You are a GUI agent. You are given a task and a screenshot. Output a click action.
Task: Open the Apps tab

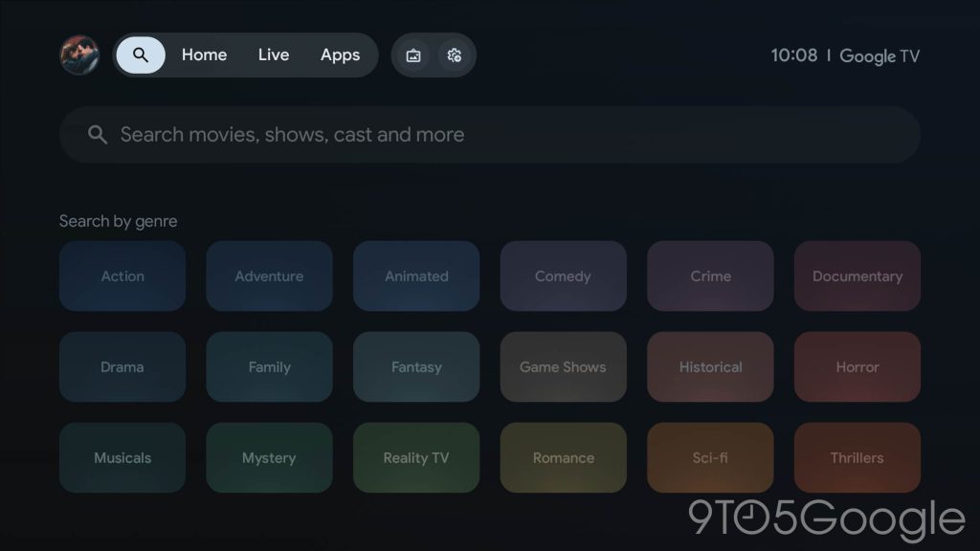click(x=340, y=55)
